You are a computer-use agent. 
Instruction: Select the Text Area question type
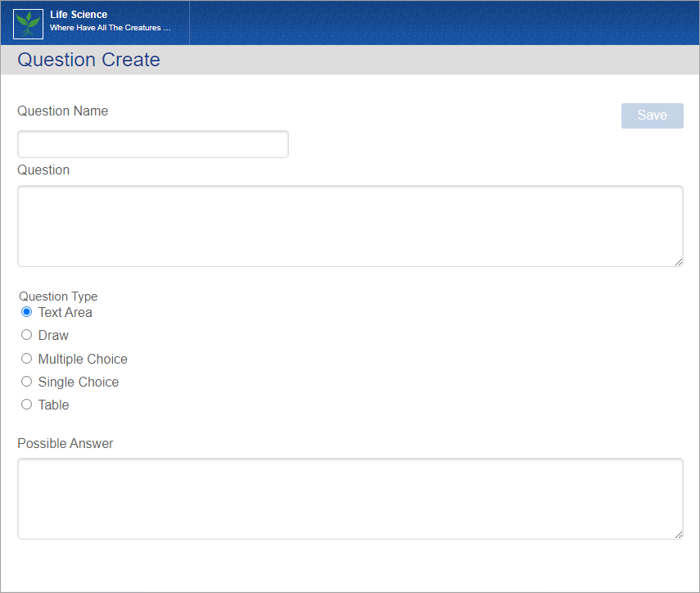(x=25, y=311)
